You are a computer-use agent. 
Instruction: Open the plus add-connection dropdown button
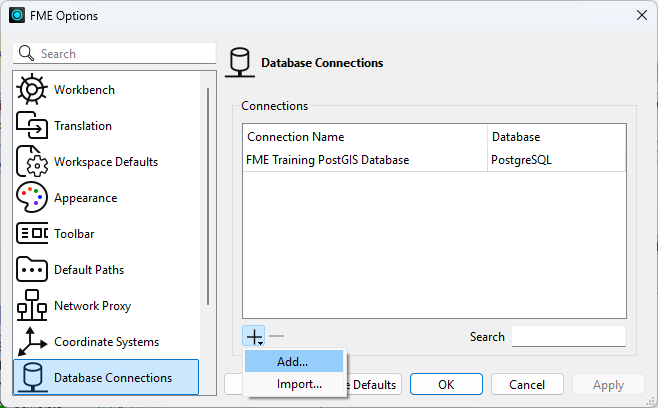click(x=253, y=336)
